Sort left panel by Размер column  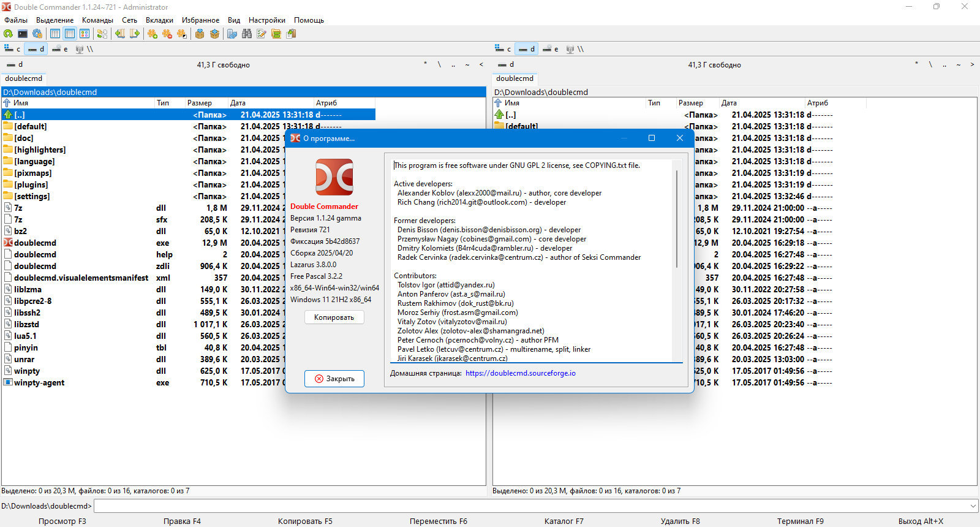(x=207, y=103)
